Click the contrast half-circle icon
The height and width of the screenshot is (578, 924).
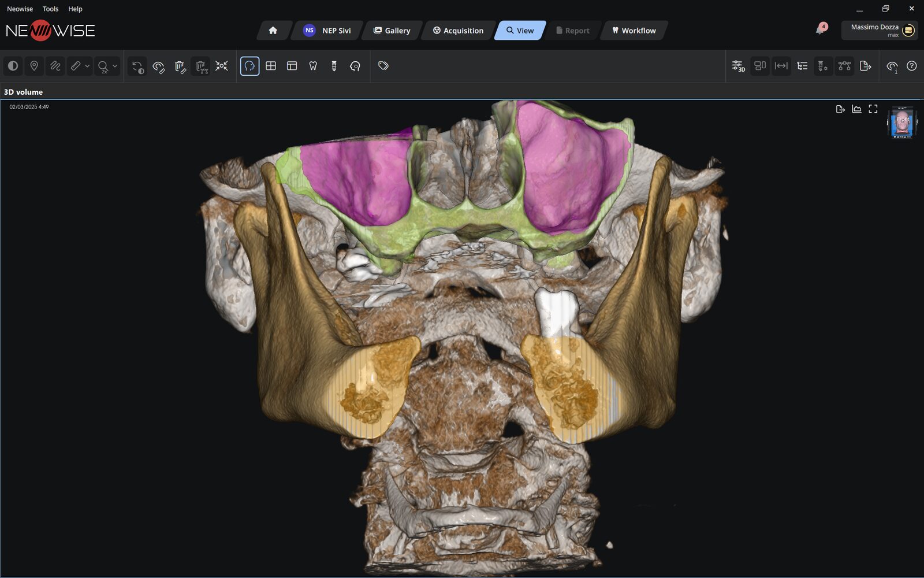(13, 66)
